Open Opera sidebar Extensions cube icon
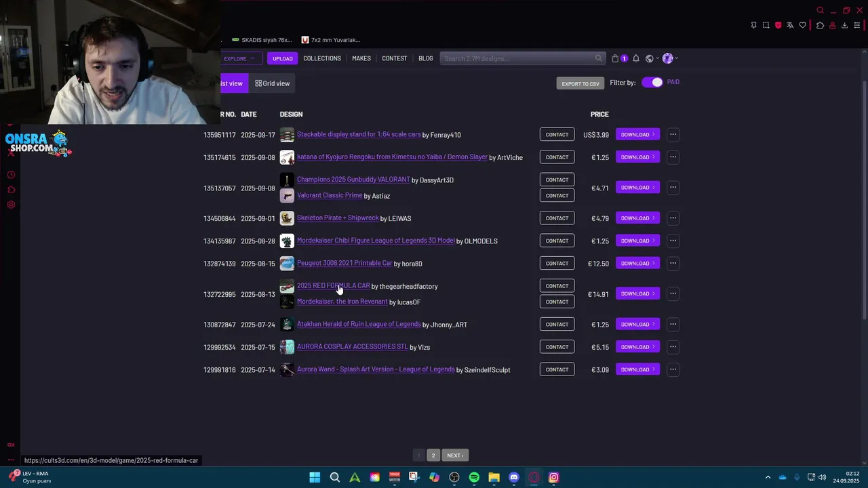The height and width of the screenshot is (488, 868). (x=11, y=190)
